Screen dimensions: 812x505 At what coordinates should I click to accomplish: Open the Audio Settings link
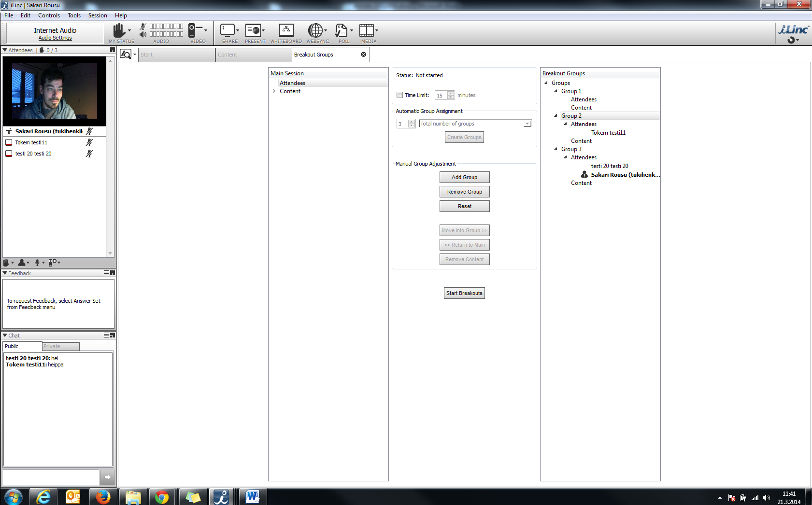[x=55, y=38]
